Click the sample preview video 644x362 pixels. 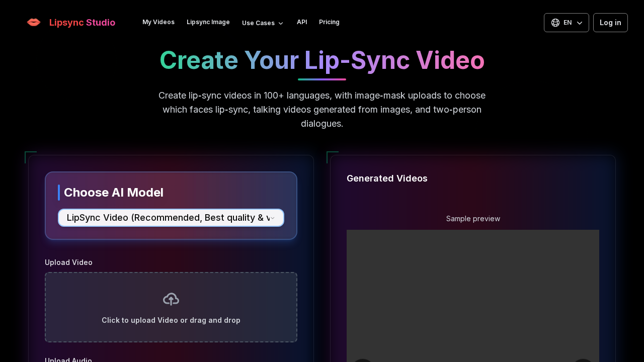(x=472, y=297)
